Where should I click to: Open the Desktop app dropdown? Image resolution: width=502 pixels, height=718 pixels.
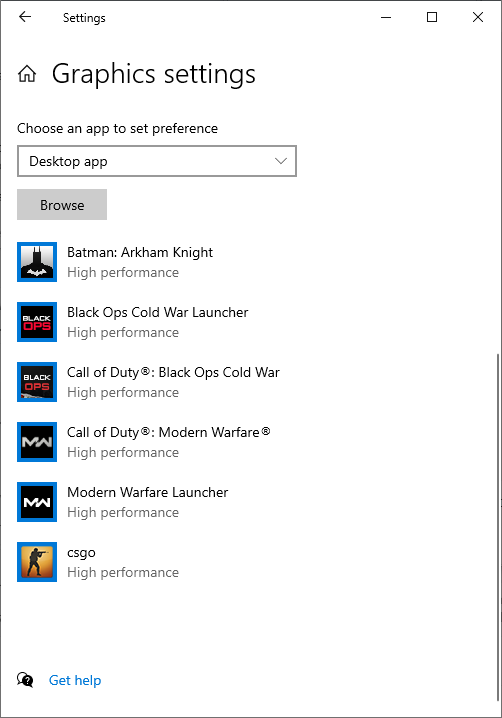click(157, 161)
